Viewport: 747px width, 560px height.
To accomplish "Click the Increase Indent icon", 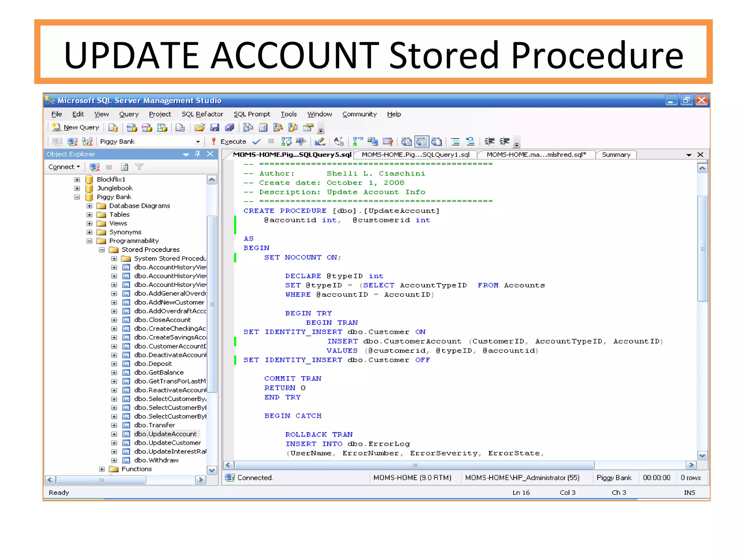I will pos(504,141).
